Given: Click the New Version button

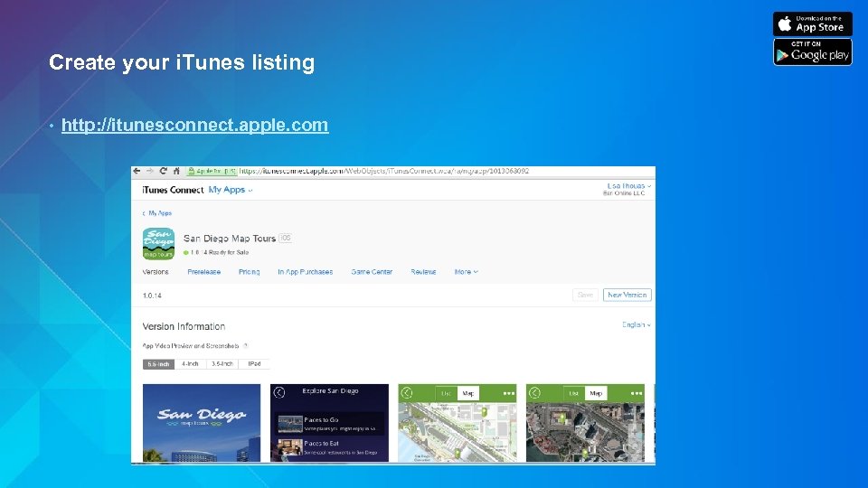Looking at the screenshot, I should pyautogui.click(x=627, y=295).
